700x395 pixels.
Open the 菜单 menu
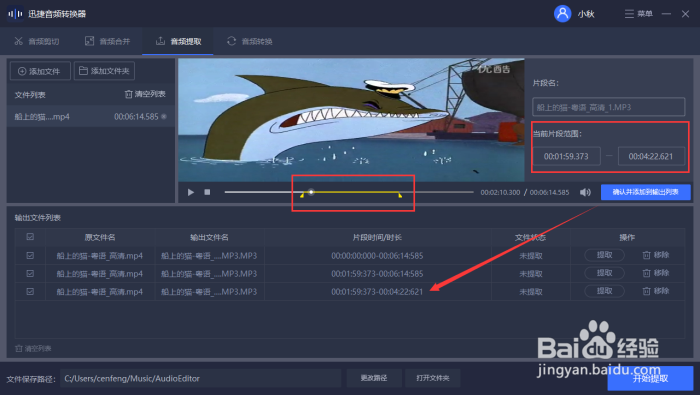pos(639,14)
